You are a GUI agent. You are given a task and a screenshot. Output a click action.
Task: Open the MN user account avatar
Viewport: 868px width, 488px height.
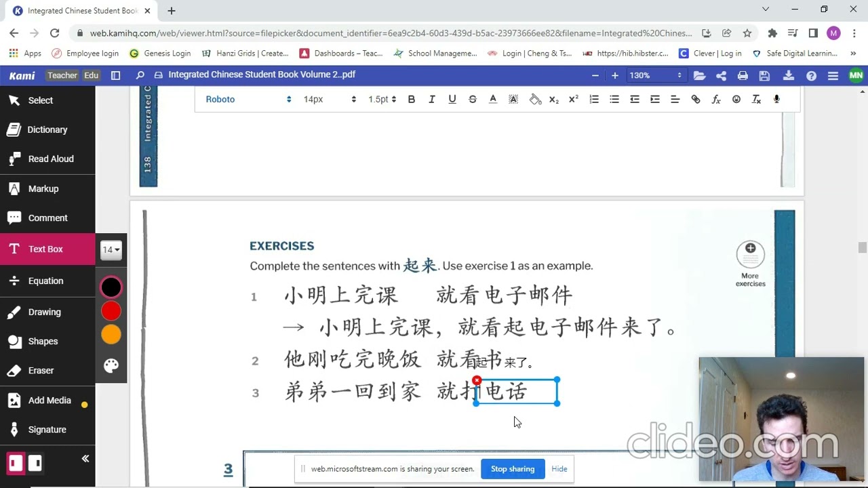coord(856,75)
